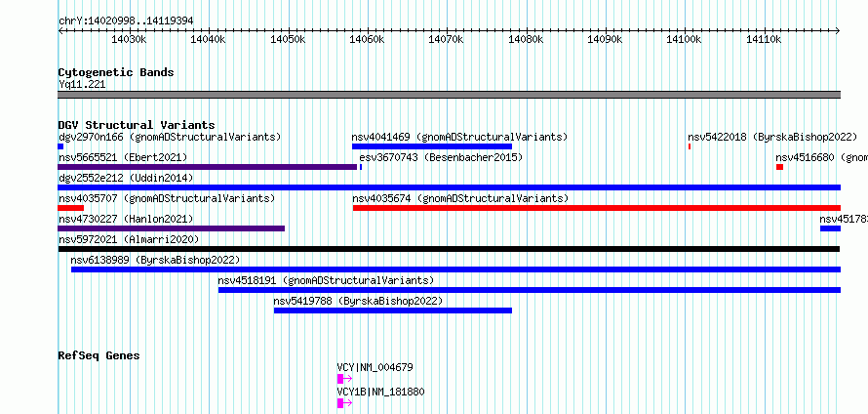Select the blue nsv6138989 variant bar

455,269
